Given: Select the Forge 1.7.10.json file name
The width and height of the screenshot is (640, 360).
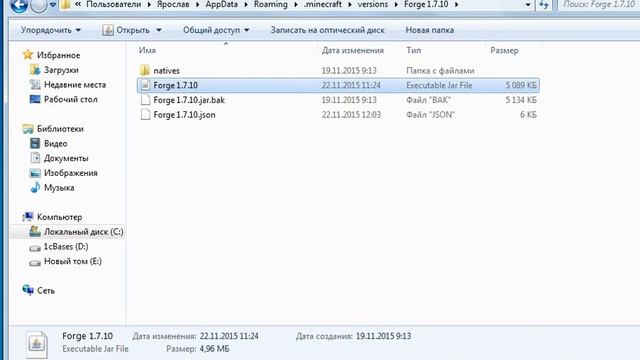Looking at the screenshot, I should click(x=184, y=115).
